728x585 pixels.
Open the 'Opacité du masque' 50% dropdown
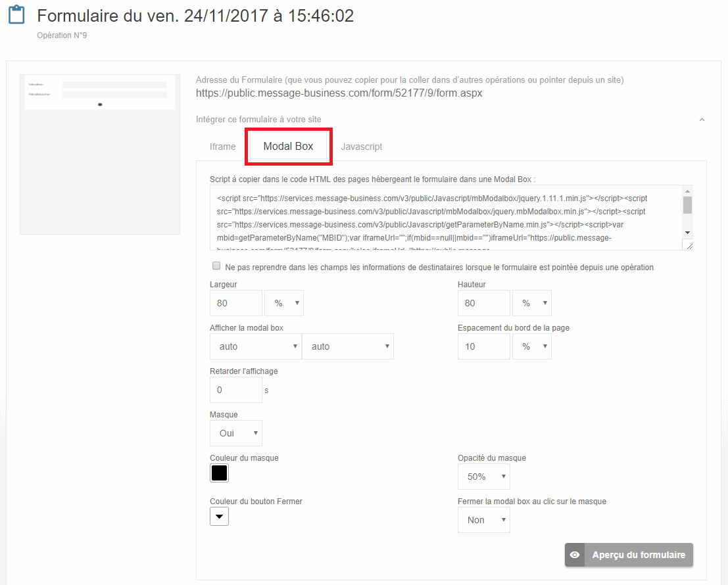(484, 477)
